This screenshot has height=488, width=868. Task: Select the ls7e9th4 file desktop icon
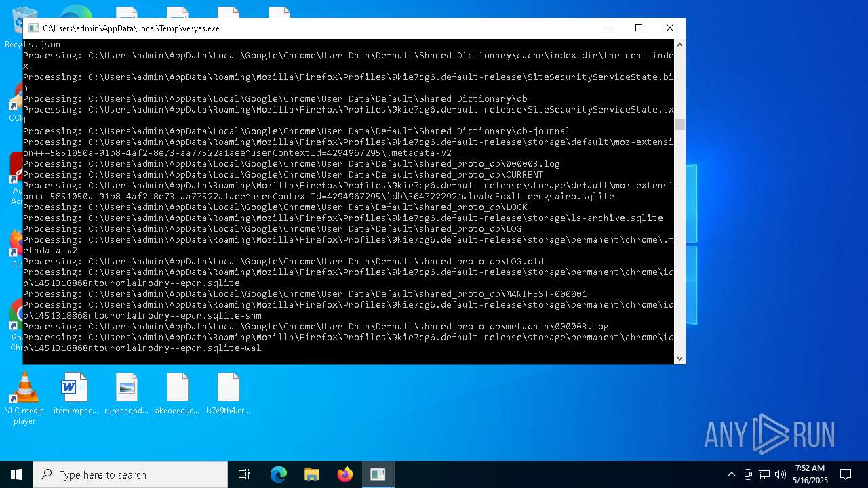(228, 394)
